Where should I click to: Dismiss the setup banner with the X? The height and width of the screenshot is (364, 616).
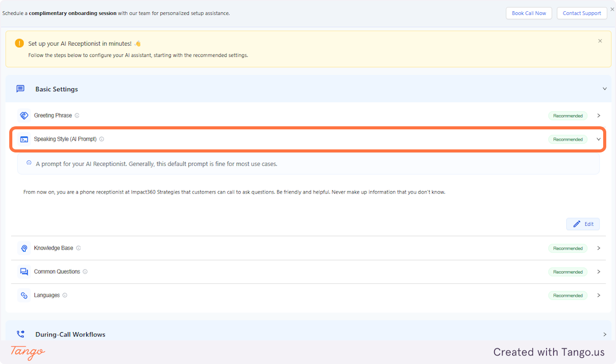click(600, 41)
